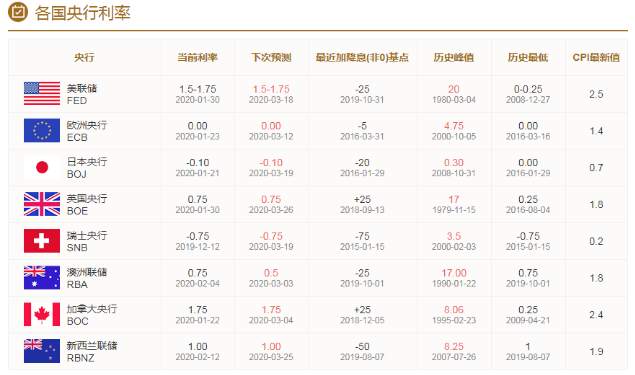Click RBA historical low dated 2019-10-01
The image size is (635, 375).
(528, 278)
